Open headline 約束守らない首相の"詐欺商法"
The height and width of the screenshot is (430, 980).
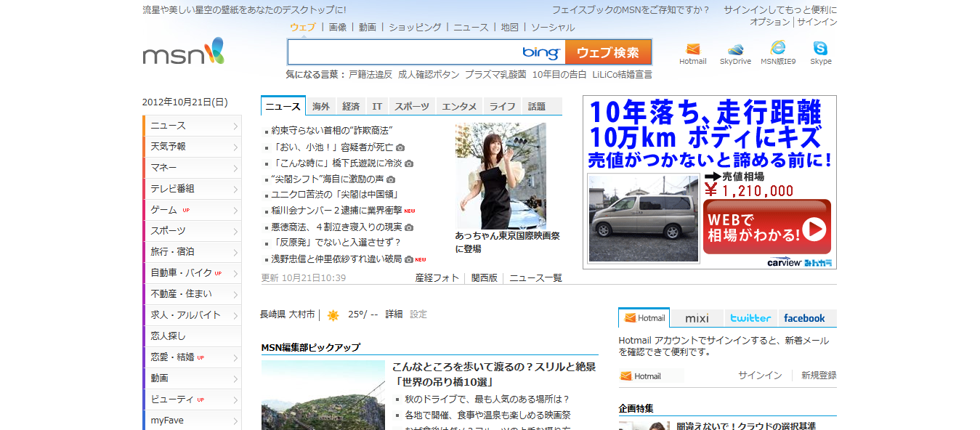click(331, 131)
